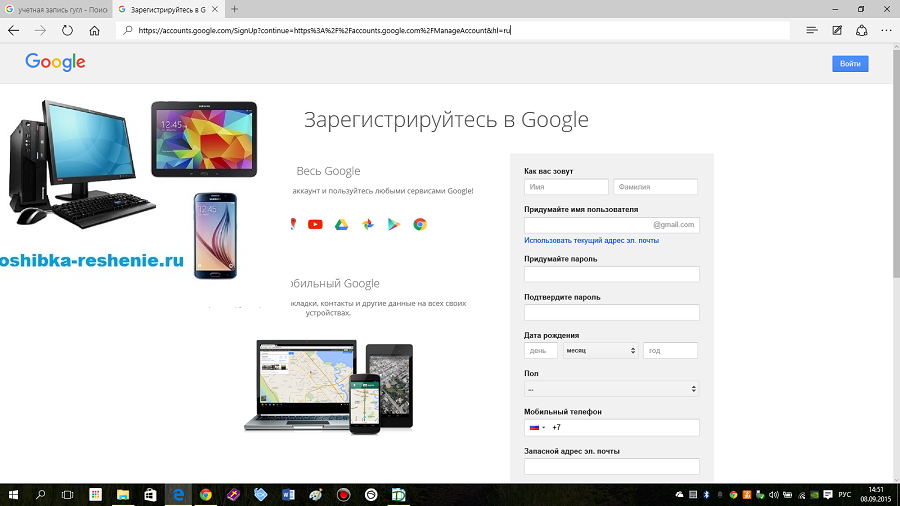Open the red record button taskbar app
Screen dimensions: 900x506
[x=343, y=495]
